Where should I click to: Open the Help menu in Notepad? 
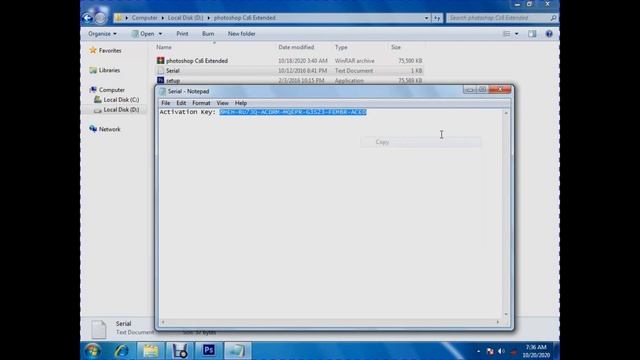click(240, 103)
